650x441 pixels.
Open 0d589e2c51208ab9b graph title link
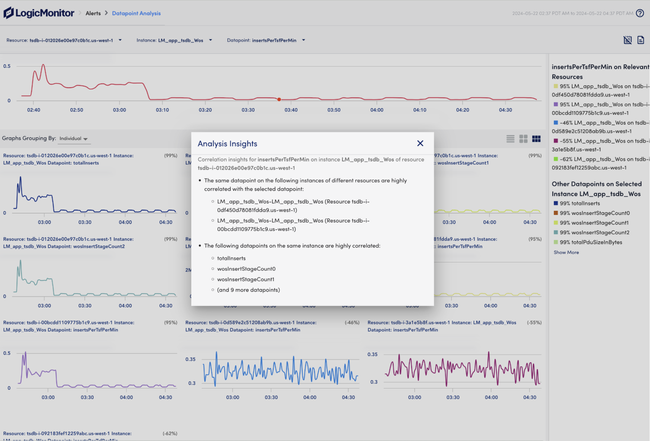point(251,326)
